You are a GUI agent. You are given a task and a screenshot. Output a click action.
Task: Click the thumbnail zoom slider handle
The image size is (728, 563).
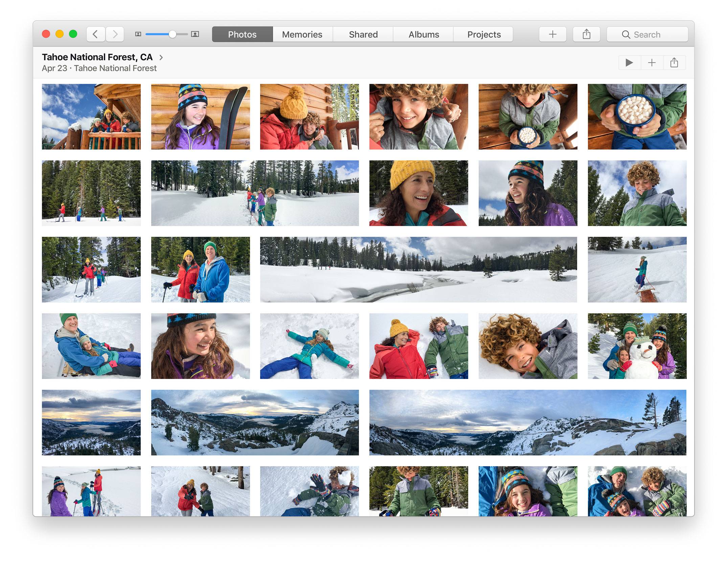point(172,34)
